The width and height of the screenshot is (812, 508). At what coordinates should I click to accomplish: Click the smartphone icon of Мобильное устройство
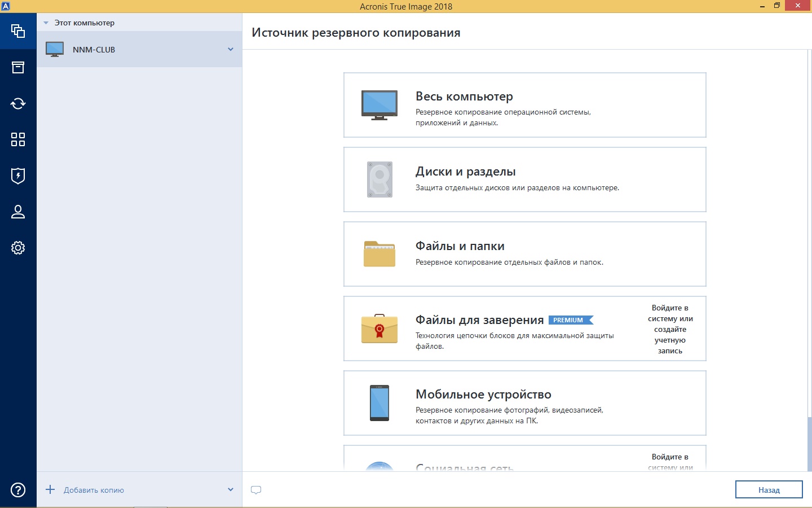tap(379, 403)
